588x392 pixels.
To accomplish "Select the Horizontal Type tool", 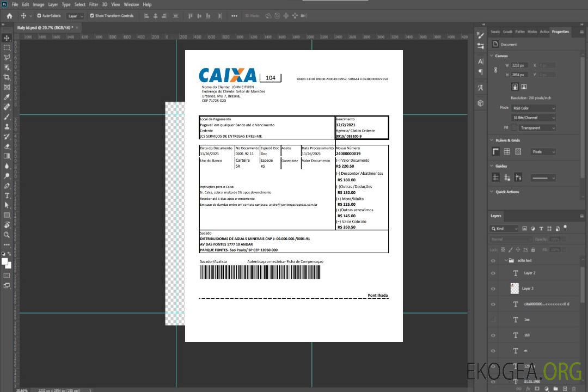I will pyautogui.click(x=7, y=195).
